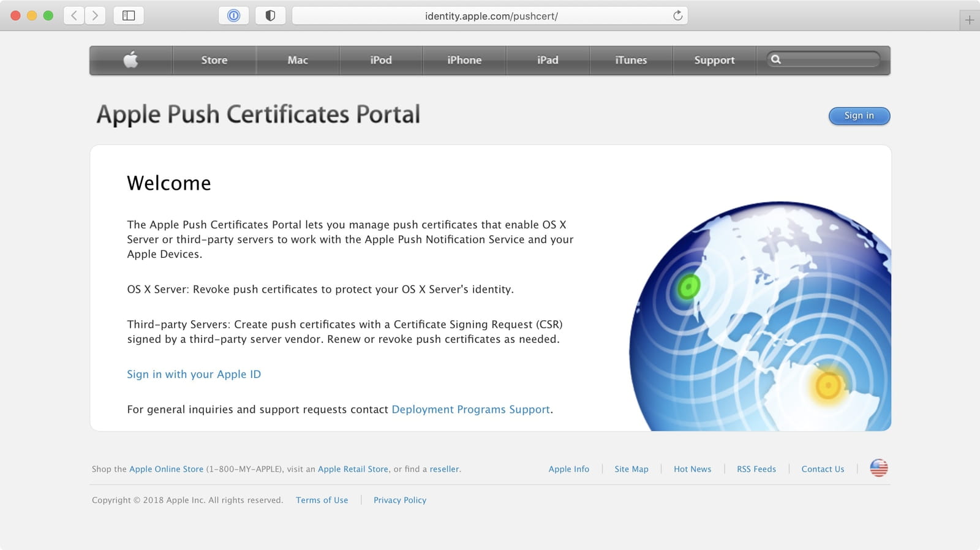Minimize the Safari window with the yellow button
980x550 pixels.
32,15
